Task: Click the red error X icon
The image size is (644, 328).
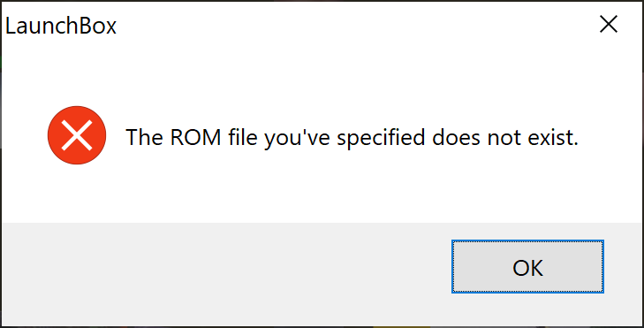Action: (77, 135)
